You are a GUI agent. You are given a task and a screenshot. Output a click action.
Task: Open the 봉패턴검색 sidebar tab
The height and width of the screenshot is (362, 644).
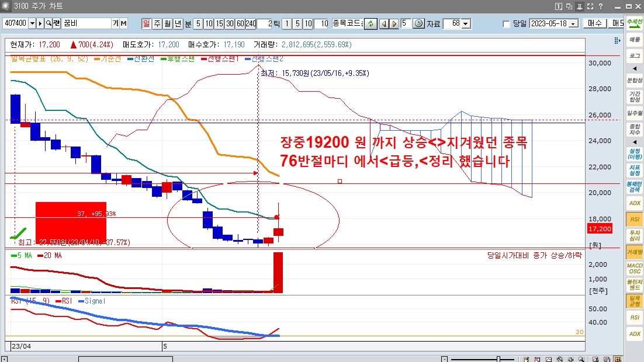coord(635,187)
